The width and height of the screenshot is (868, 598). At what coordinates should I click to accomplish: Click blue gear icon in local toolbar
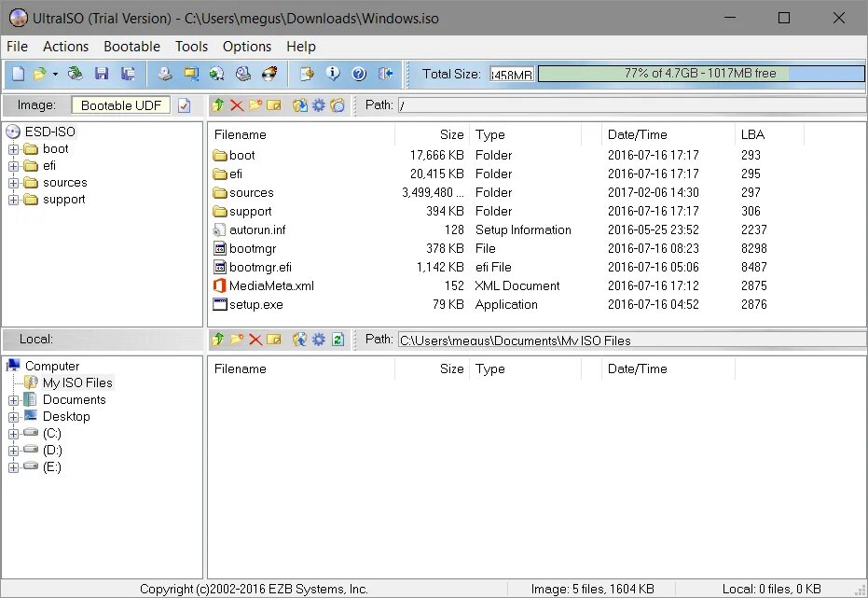point(319,340)
